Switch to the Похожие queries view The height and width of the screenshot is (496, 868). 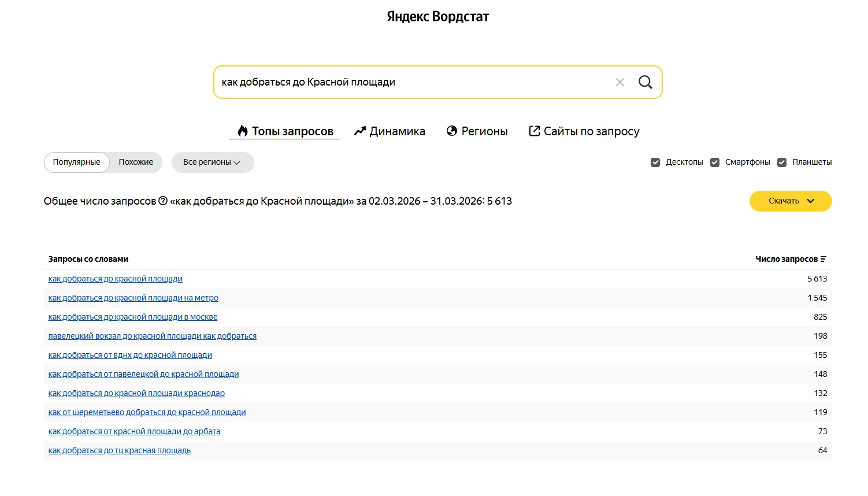pyautogui.click(x=135, y=162)
